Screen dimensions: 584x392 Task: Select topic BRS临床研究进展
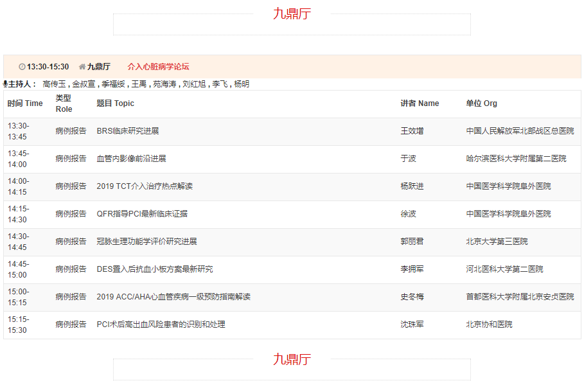128,131
